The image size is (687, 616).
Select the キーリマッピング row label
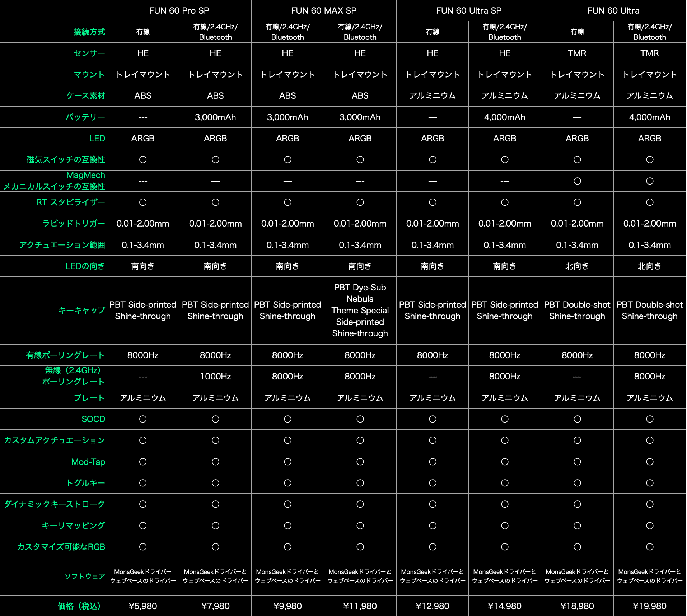pyautogui.click(x=74, y=526)
